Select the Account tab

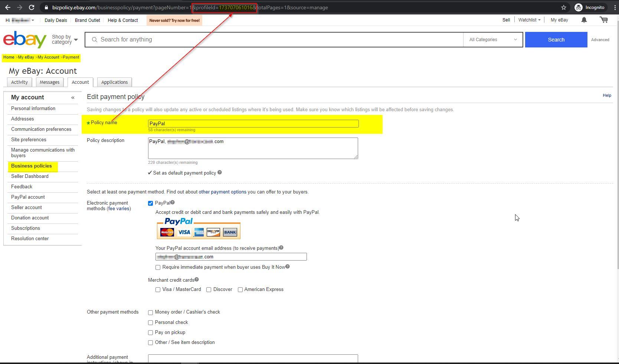(80, 82)
